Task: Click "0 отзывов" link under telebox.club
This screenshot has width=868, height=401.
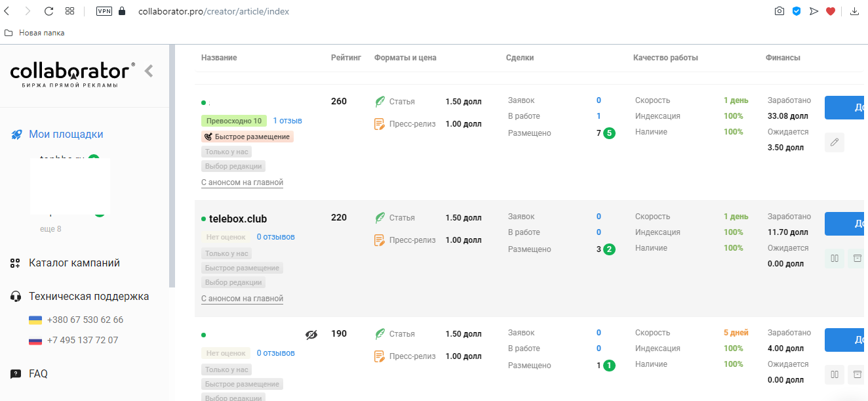Action: click(x=275, y=237)
